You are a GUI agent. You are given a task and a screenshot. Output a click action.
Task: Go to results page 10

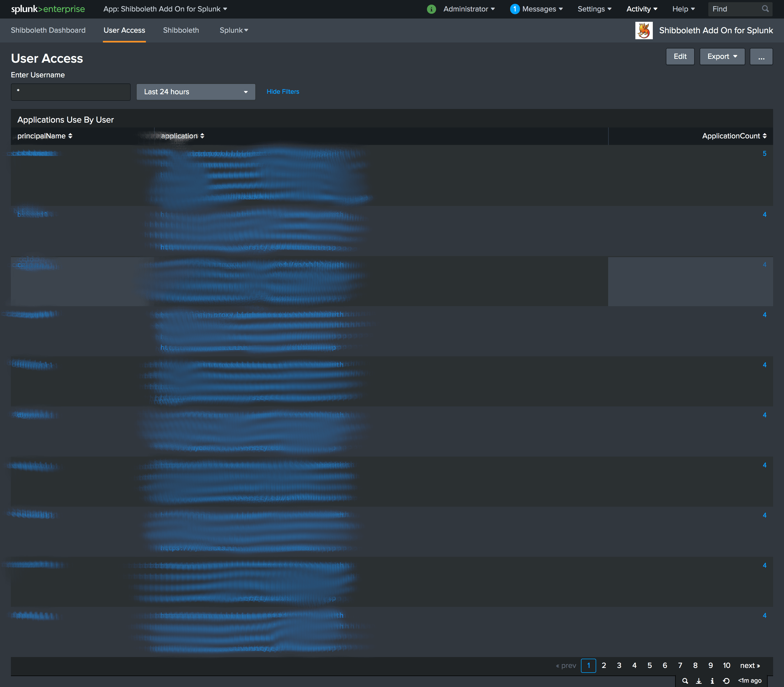727,665
